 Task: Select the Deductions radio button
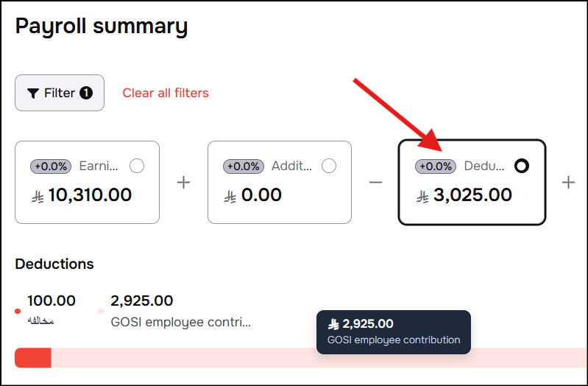click(522, 166)
